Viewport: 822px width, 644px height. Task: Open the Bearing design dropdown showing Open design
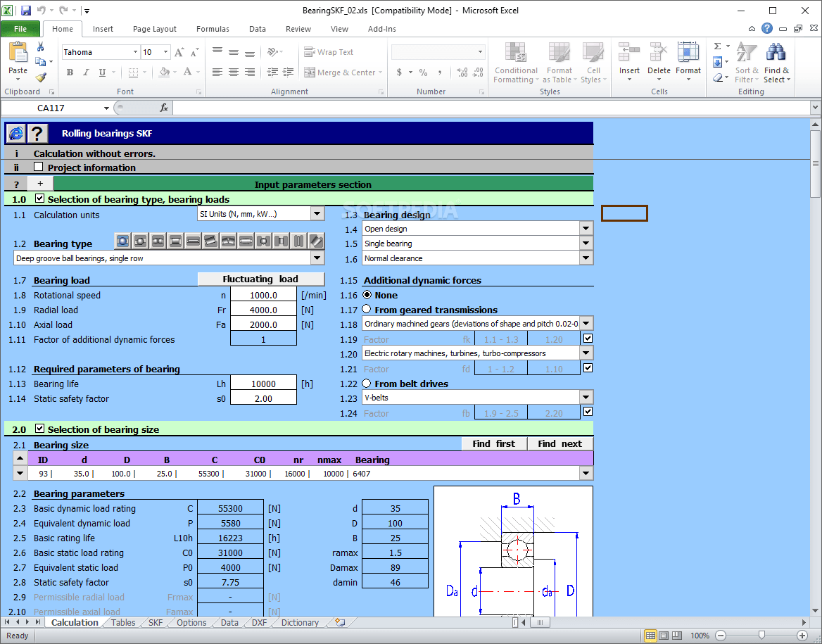coord(586,228)
